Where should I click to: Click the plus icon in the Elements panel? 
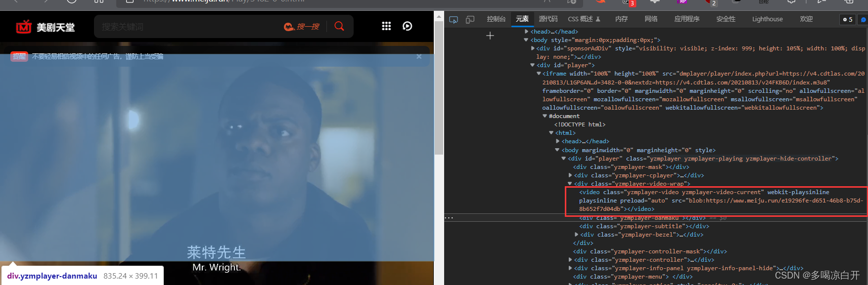(490, 36)
